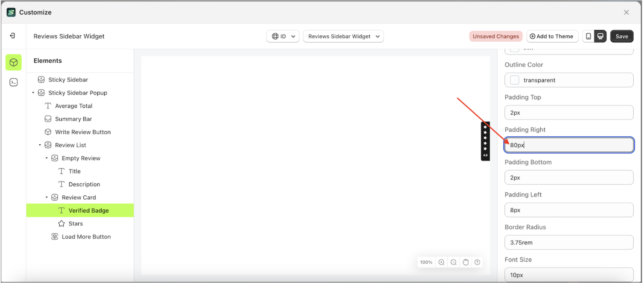Open the Reviews Sidebar Widget dropdown

(343, 36)
